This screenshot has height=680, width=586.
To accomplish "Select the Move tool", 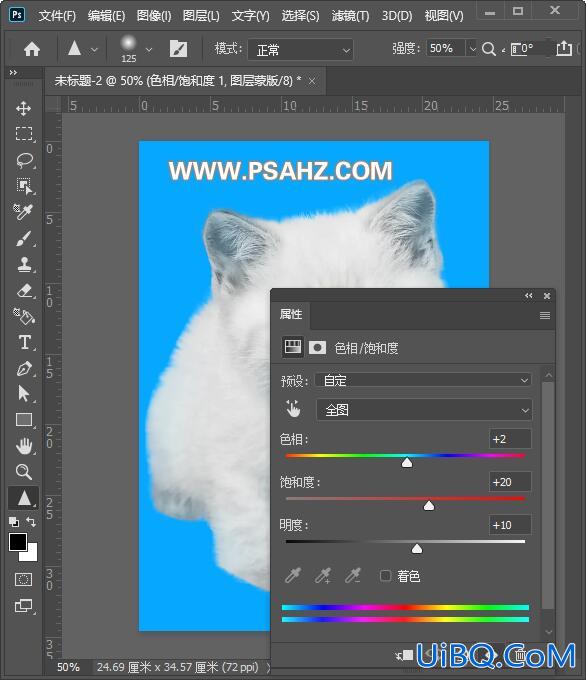I will [x=23, y=108].
